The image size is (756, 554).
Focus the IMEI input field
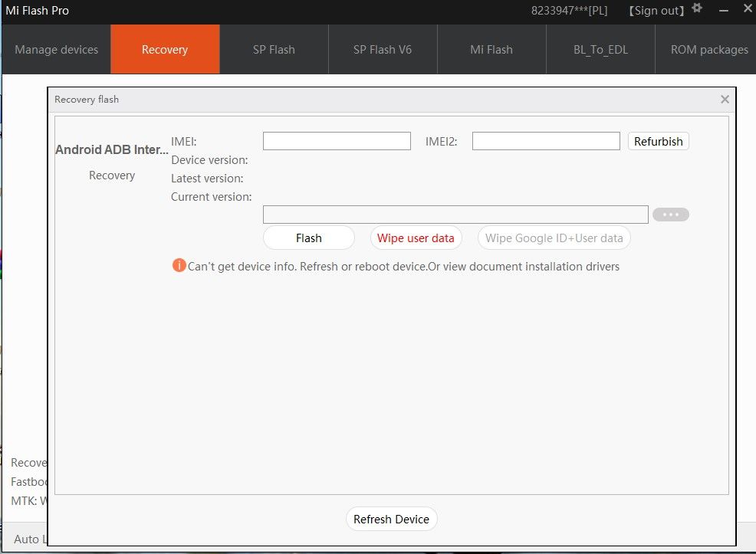[x=337, y=141]
